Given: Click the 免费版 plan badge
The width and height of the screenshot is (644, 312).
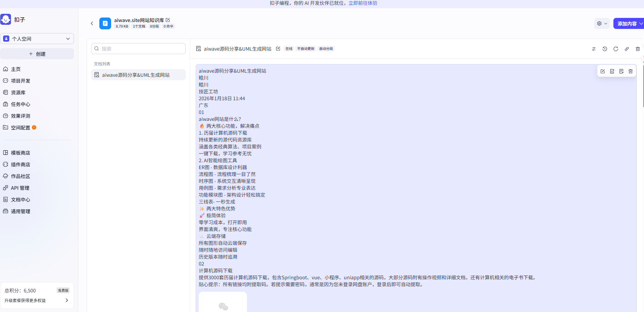Looking at the screenshot, I should [x=63, y=290].
